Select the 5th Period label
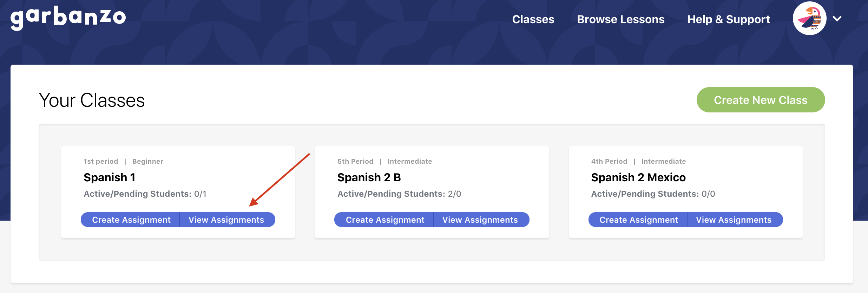The image size is (868, 293). (355, 161)
